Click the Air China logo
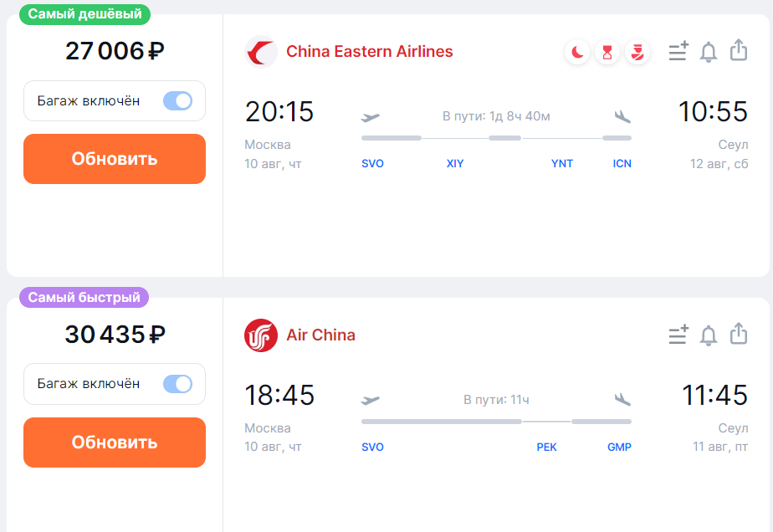 261,335
